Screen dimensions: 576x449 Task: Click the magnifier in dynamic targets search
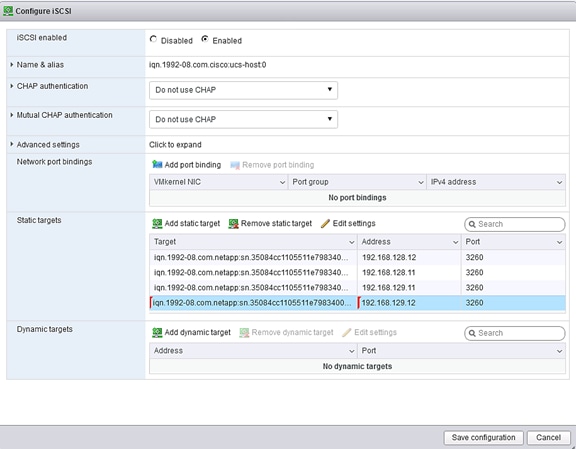pyautogui.click(x=472, y=333)
